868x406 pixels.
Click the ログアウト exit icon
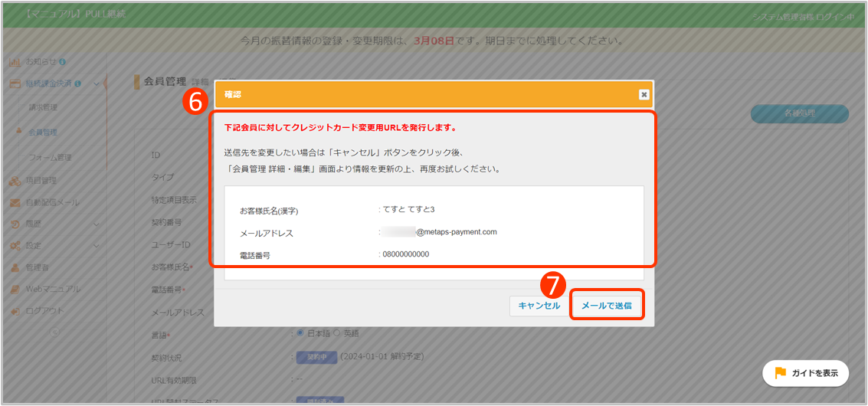coord(15,311)
